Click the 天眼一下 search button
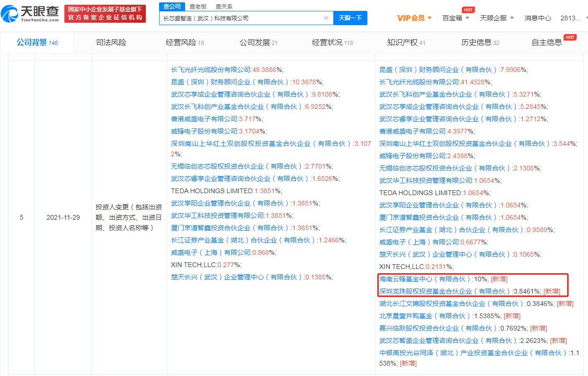The width and height of the screenshot is (588, 376). point(350,18)
